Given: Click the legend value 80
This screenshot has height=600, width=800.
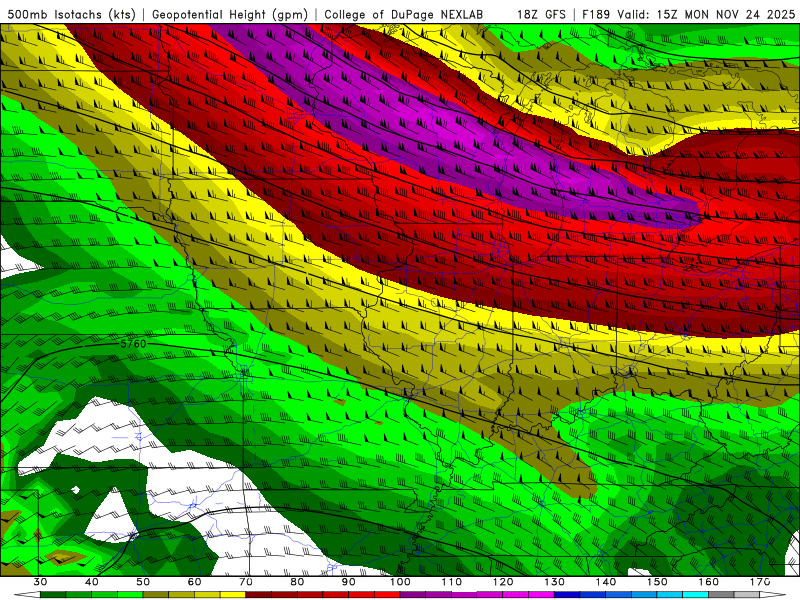Looking at the screenshot, I should [297, 582].
